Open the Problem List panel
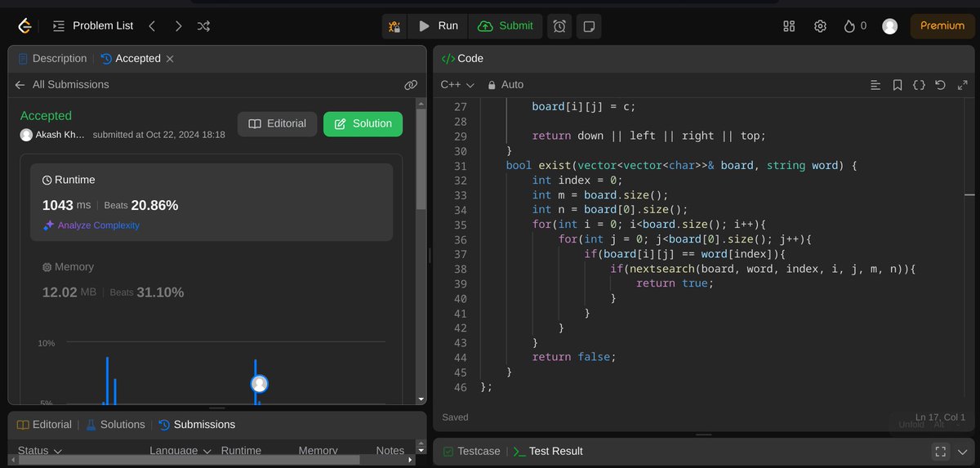This screenshot has height=468, width=980. [x=92, y=25]
